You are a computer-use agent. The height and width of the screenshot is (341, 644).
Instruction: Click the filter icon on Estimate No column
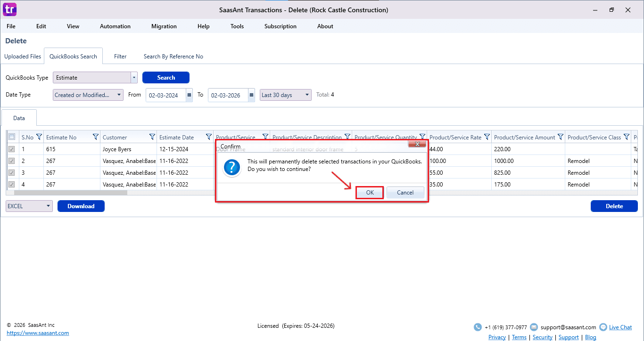click(x=96, y=137)
